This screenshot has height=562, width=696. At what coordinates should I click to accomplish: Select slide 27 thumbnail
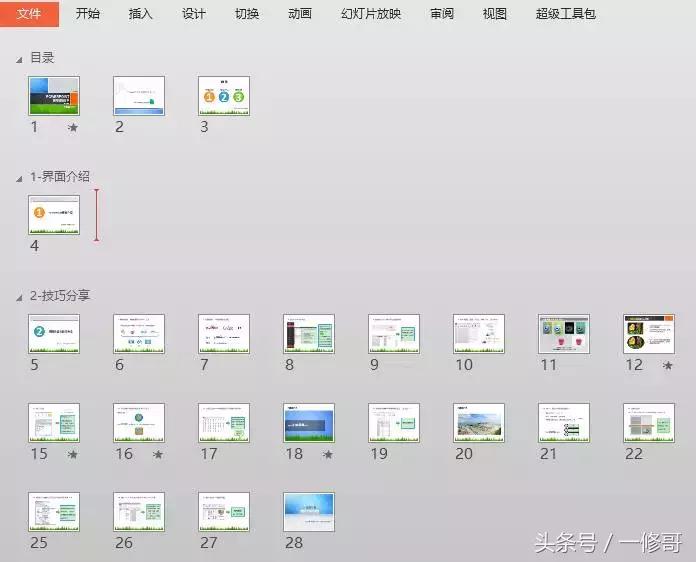point(224,512)
